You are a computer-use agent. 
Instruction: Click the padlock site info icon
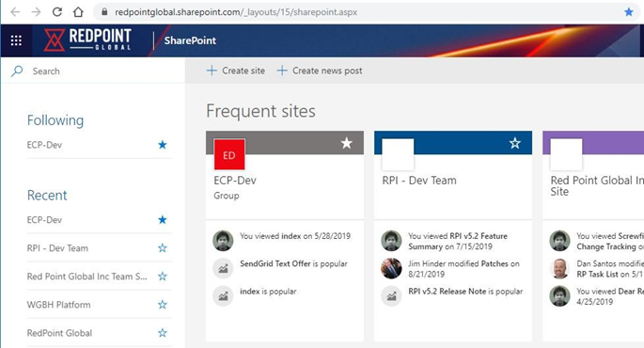[104, 12]
